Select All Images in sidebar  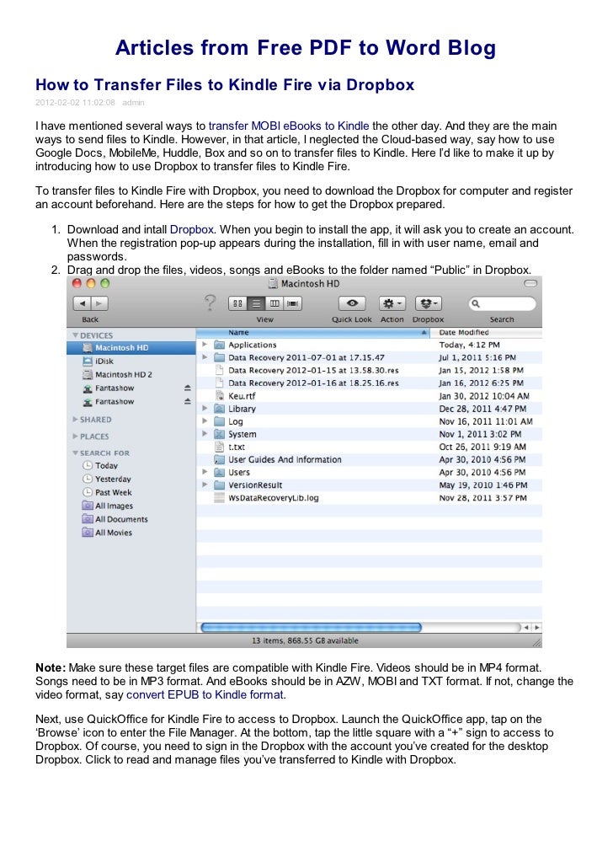tap(131, 506)
